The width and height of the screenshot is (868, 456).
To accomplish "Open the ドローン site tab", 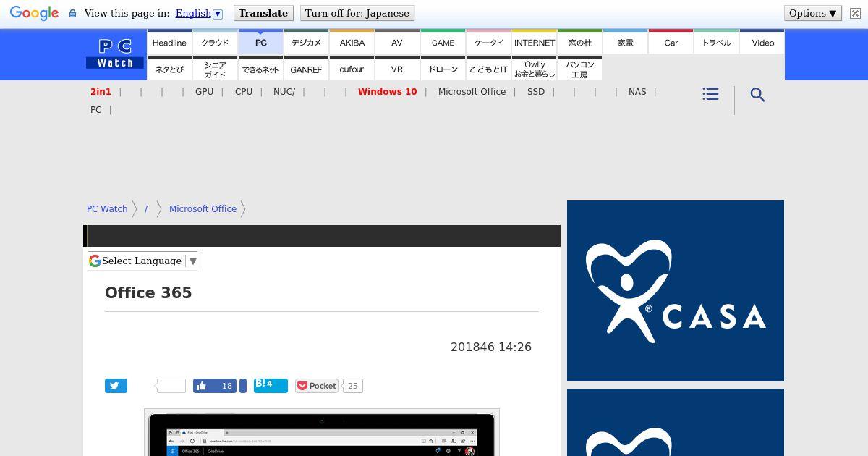I will click(443, 69).
